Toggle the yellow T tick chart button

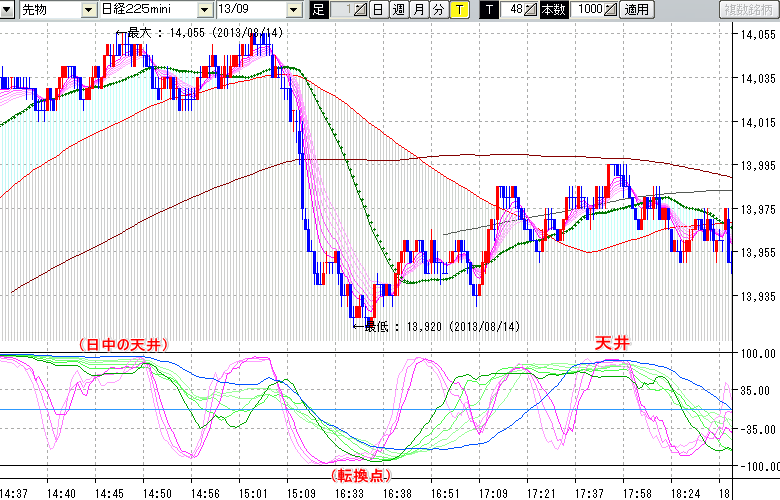pyautogui.click(x=458, y=10)
